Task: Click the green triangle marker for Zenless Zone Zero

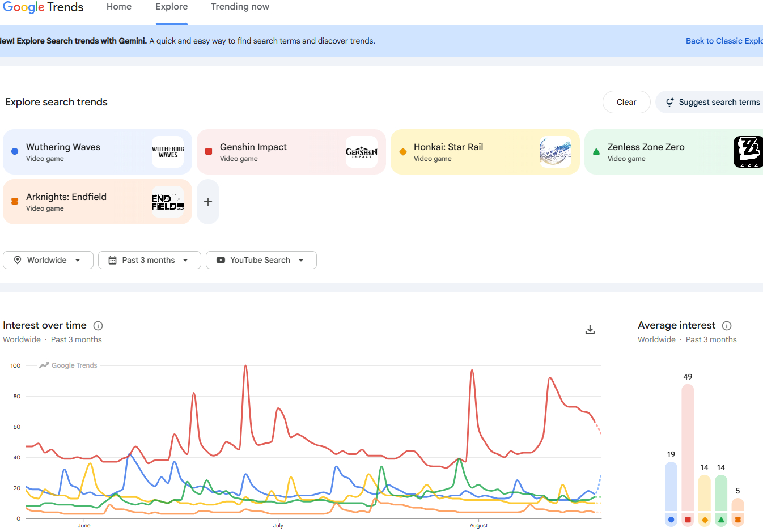Action: [x=596, y=151]
